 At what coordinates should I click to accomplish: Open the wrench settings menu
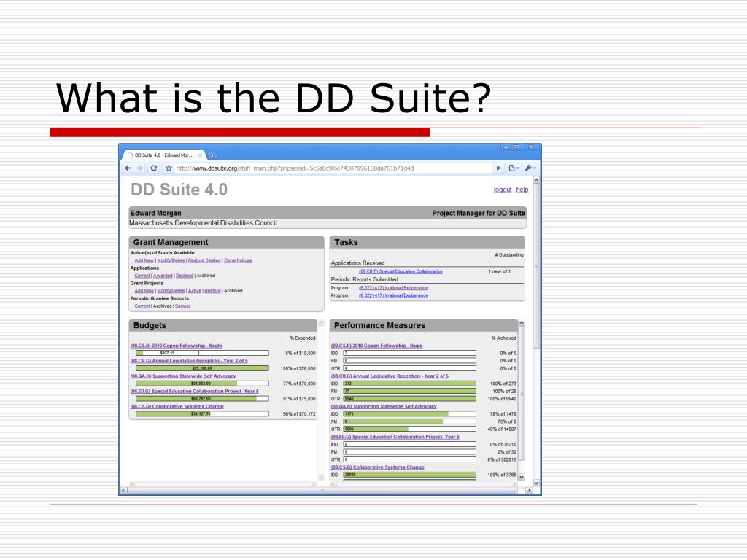(530, 168)
